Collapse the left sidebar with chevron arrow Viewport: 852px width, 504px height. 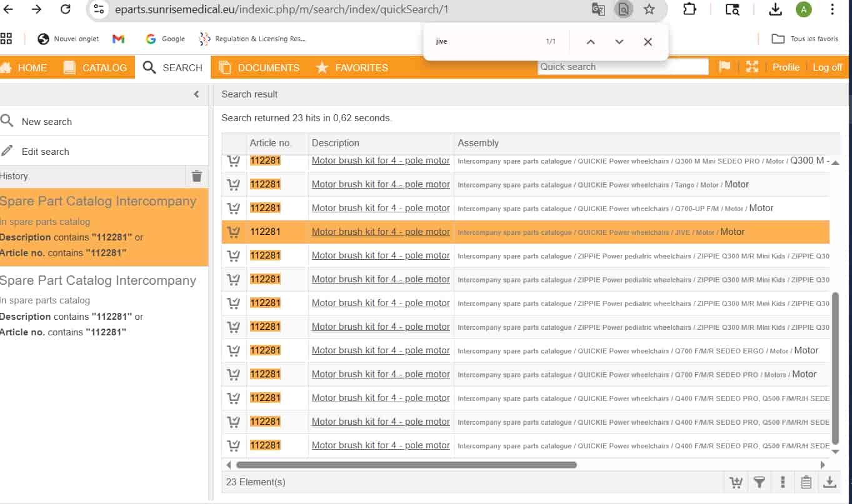(196, 94)
